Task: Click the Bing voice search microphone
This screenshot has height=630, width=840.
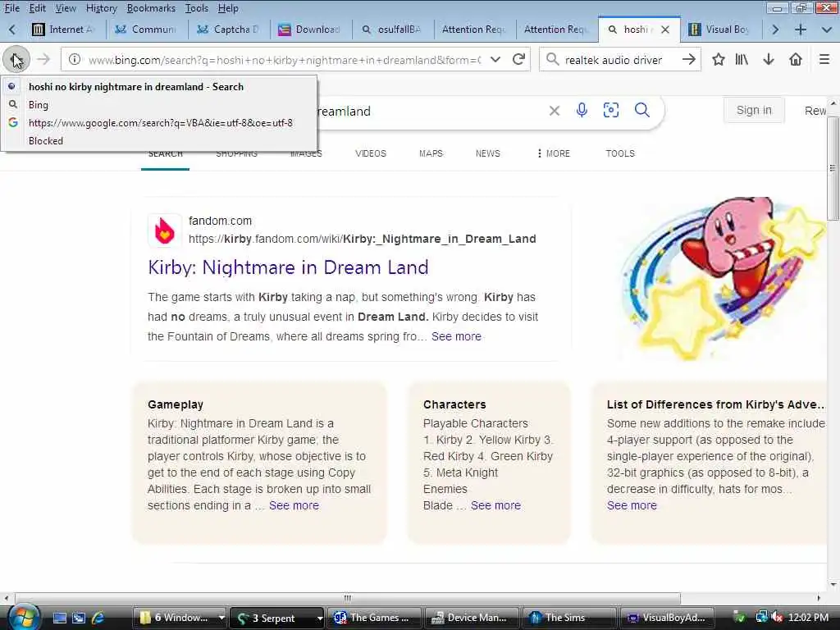Action: 582,111
